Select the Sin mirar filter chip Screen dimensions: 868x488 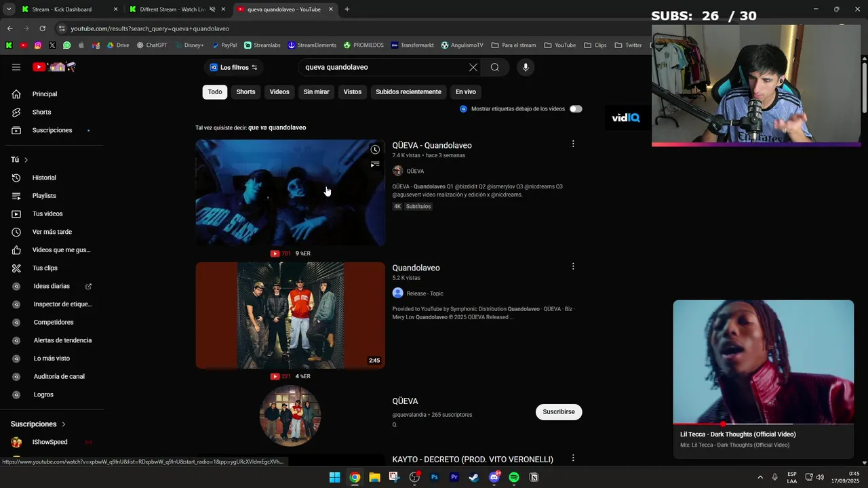(317, 92)
